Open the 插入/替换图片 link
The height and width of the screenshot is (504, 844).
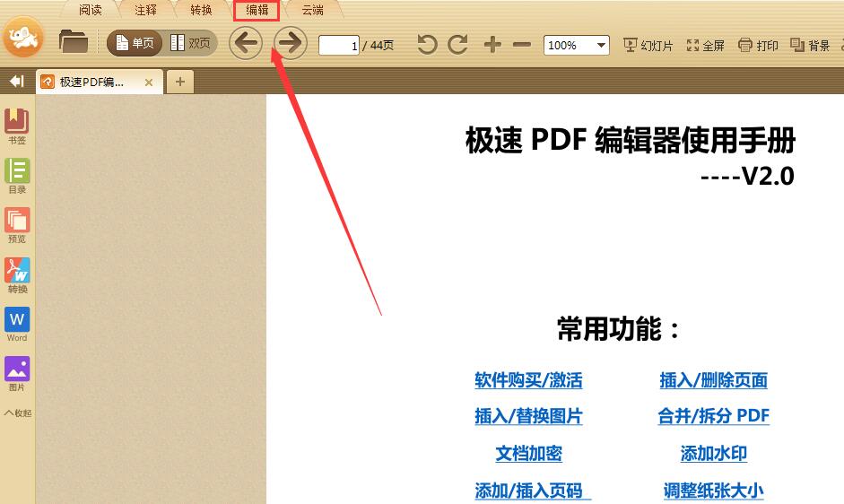[x=528, y=416]
